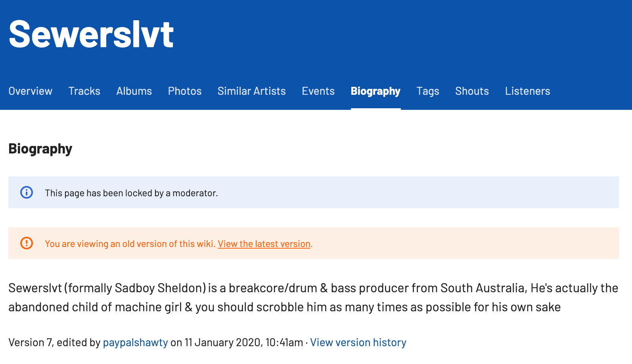
Task: Click the Sewerslvt artist title
Action: (x=91, y=34)
